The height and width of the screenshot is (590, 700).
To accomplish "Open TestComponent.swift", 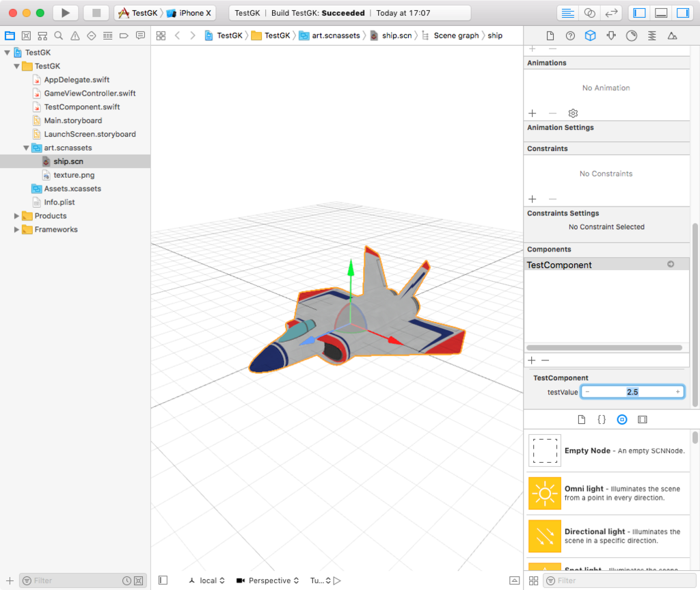I will (x=82, y=107).
